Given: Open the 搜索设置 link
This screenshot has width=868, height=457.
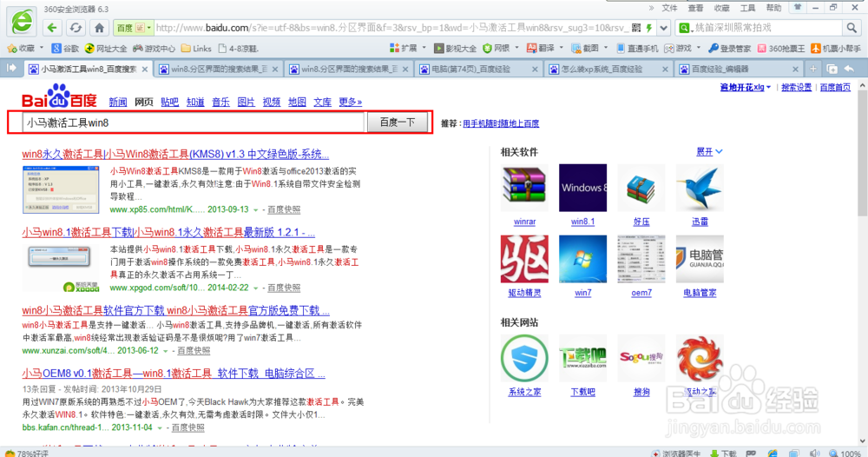Looking at the screenshot, I should tap(796, 88).
